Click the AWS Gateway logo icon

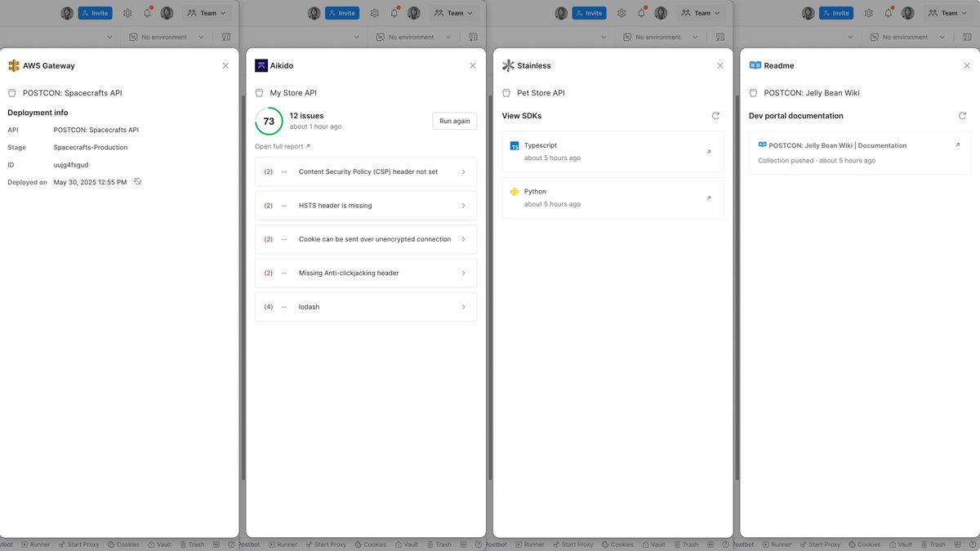click(x=14, y=65)
